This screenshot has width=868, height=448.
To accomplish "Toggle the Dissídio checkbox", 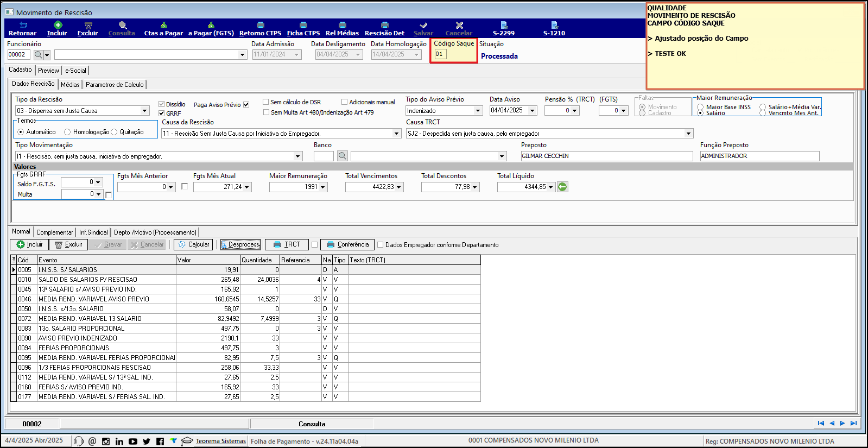I will pos(162,104).
